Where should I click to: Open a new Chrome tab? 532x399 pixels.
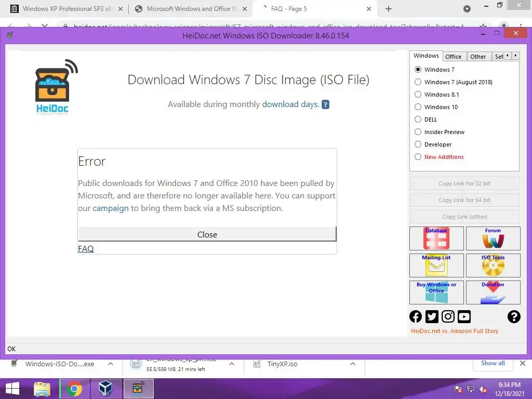tap(389, 9)
